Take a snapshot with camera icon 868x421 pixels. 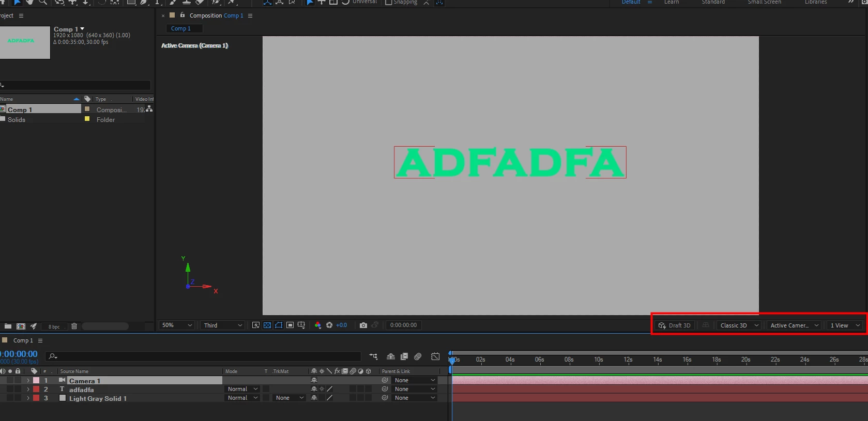(x=363, y=325)
